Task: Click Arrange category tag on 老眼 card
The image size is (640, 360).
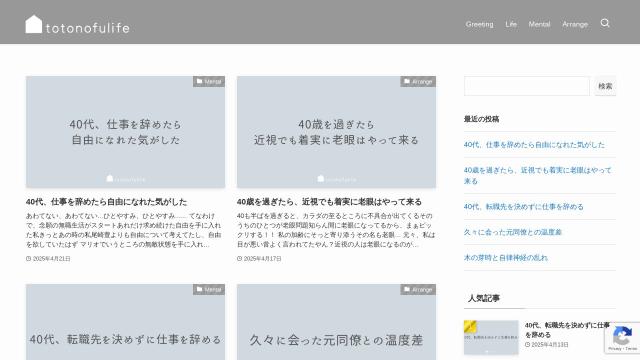Action: coord(418,82)
